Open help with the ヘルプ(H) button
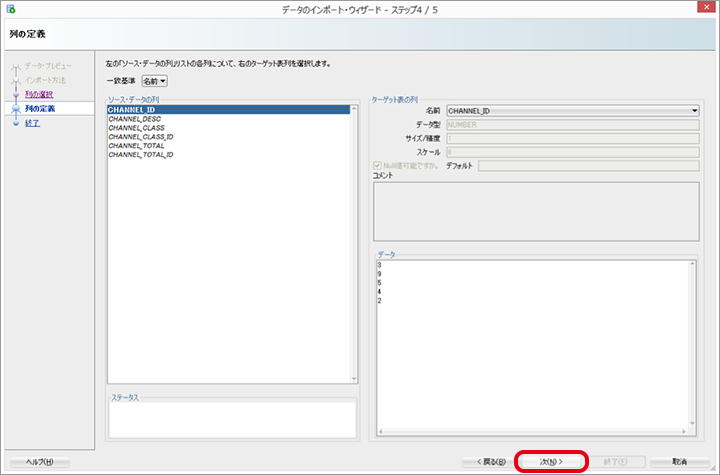Screen dimensions: 720x475 click(39, 462)
